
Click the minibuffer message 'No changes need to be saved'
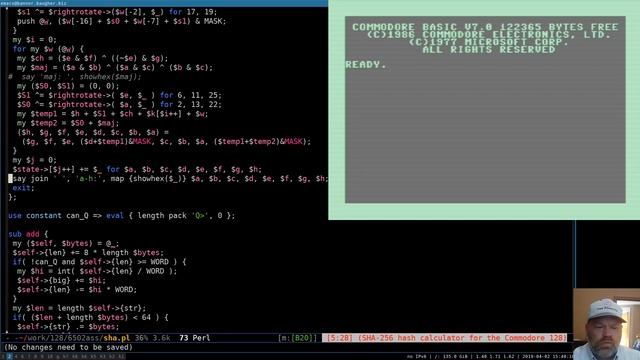pyautogui.click(x=68, y=347)
